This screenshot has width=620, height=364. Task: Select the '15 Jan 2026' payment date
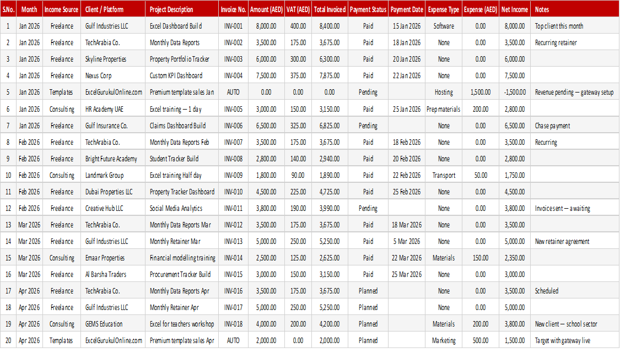coord(407,26)
